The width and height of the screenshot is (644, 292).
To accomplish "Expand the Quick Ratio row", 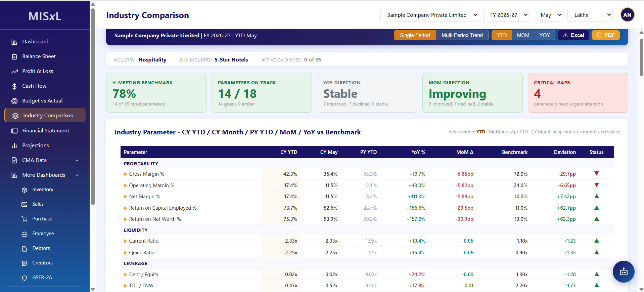I will click(126, 253).
